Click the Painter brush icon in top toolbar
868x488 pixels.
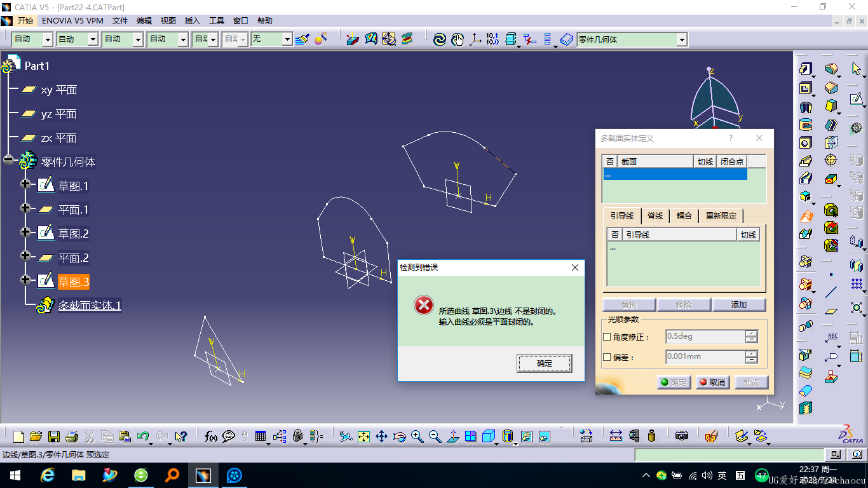pos(302,39)
